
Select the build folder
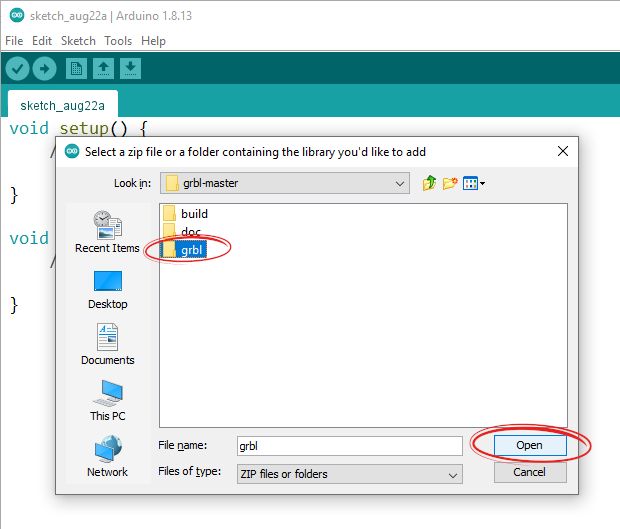point(185,213)
